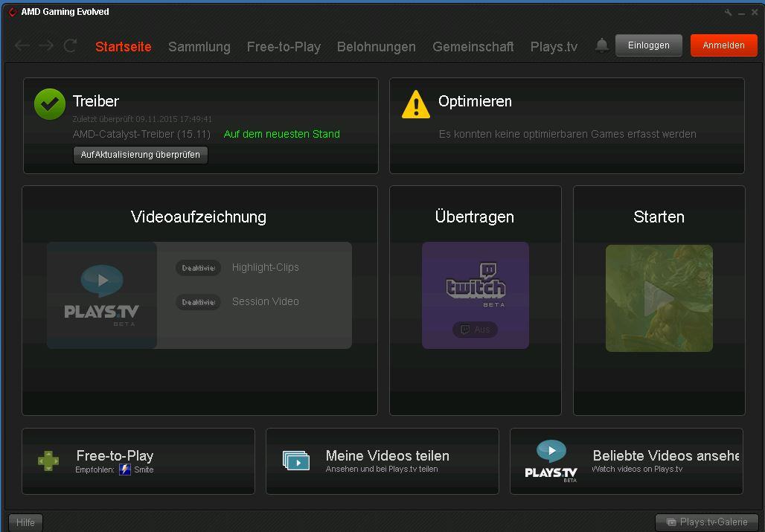Click the Watch videos on Plays.tv text
The width and height of the screenshot is (765, 532).
click(x=637, y=469)
